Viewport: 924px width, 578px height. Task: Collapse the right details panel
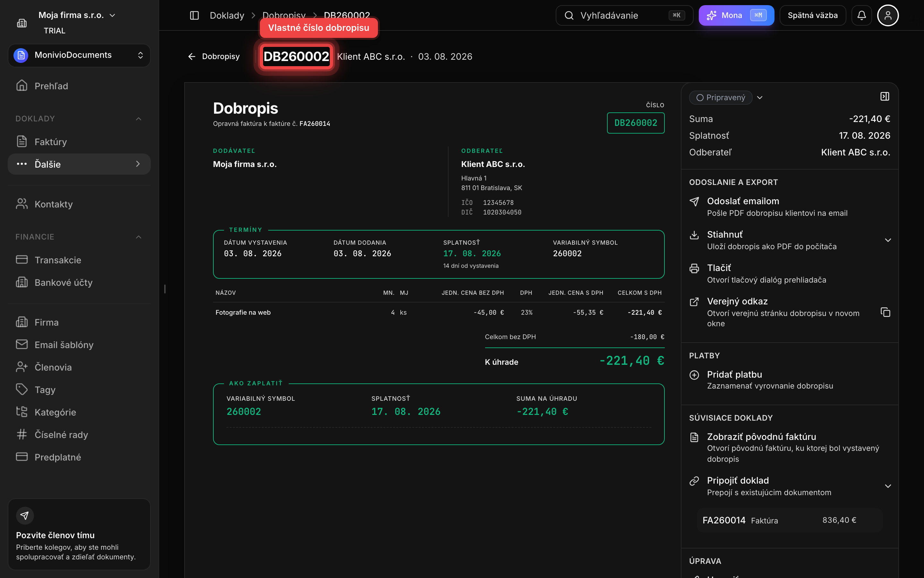coord(885,96)
